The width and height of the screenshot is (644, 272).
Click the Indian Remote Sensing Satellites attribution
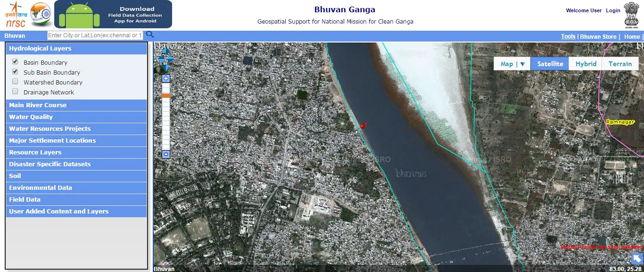click(x=601, y=247)
